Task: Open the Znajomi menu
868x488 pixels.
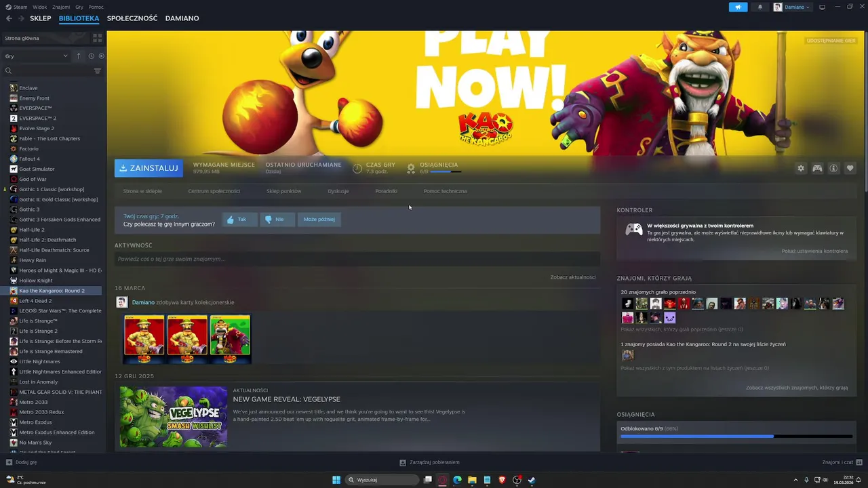Action: click(61, 7)
